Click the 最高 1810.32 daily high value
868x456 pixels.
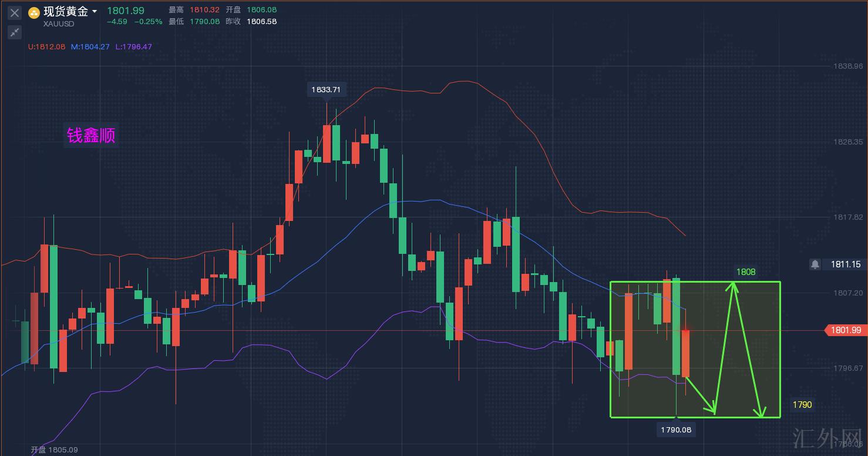(x=204, y=10)
